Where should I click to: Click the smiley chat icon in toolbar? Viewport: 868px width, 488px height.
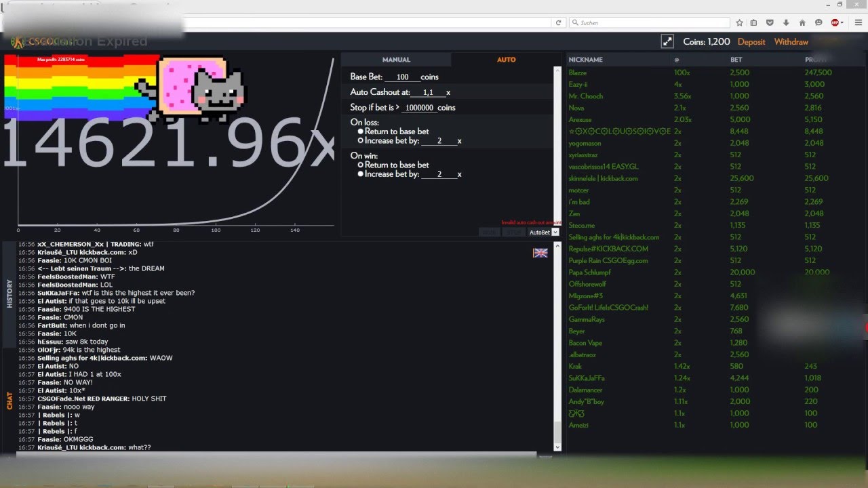coord(818,22)
